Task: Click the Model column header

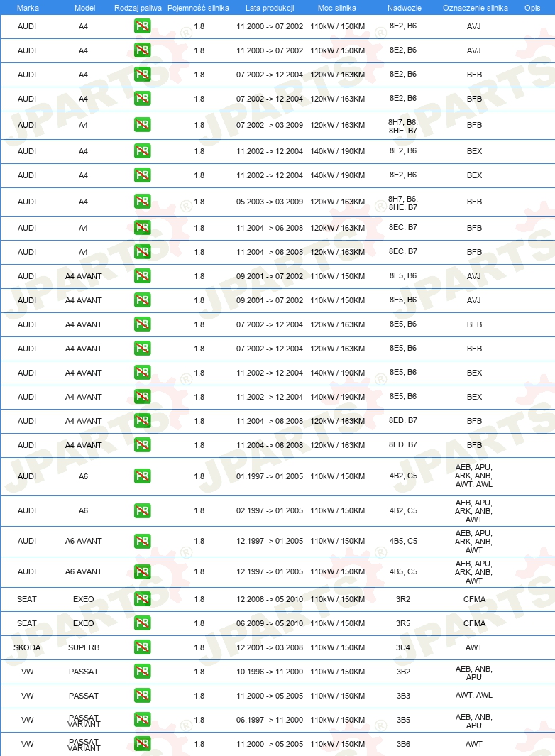Action: 85,8
